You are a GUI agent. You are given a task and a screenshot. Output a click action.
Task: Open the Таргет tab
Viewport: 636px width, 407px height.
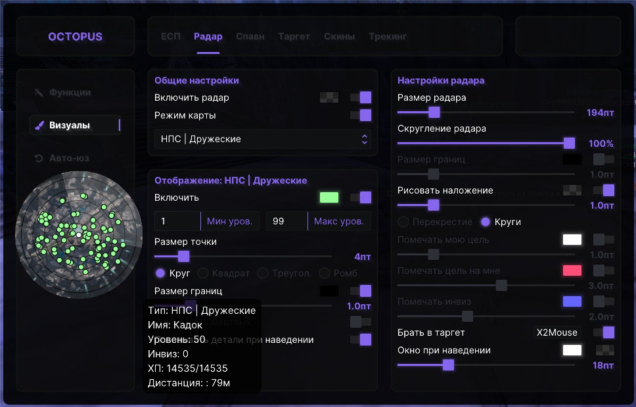(x=294, y=37)
